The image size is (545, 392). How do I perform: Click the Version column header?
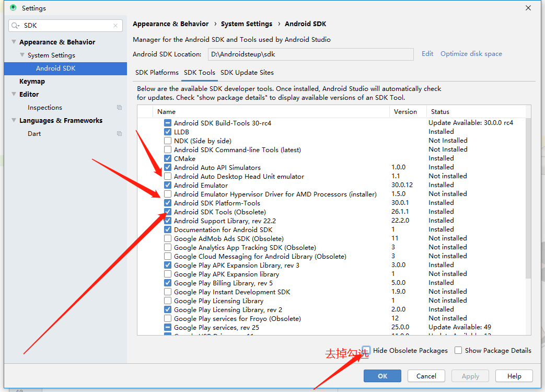tap(408, 111)
